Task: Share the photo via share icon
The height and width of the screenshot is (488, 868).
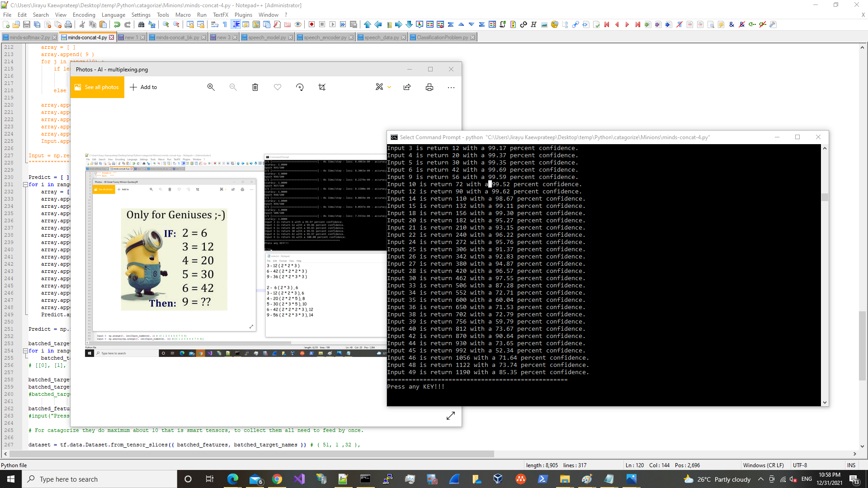Action: tap(407, 87)
